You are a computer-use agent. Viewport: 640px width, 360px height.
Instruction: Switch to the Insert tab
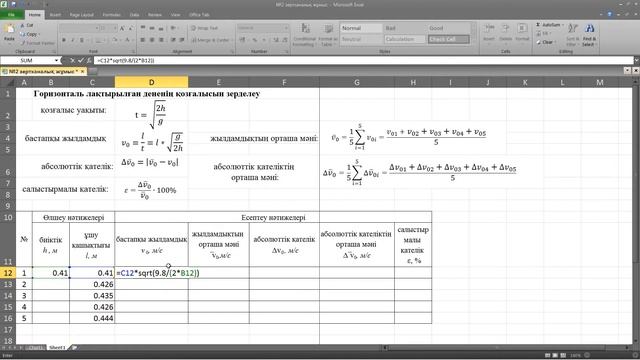coord(55,15)
